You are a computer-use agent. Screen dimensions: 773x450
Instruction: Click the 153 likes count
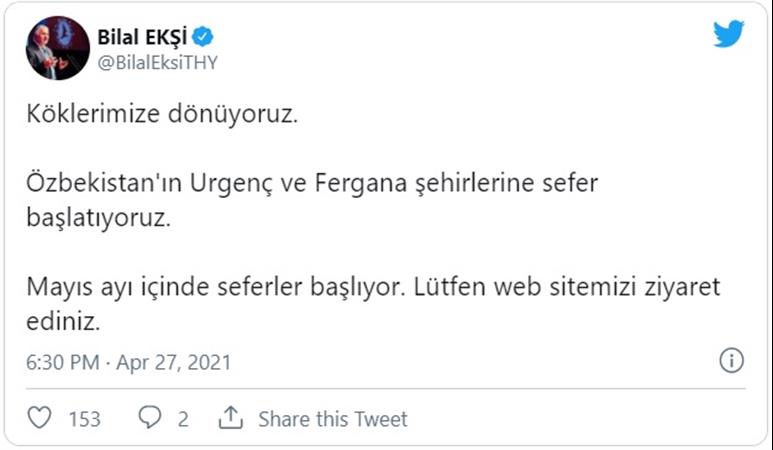[84, 419]
